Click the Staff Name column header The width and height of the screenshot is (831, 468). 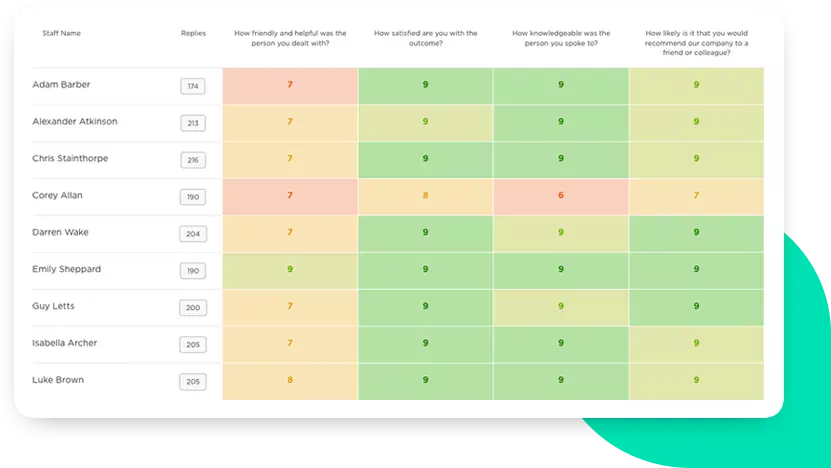[x=61, y=33]
